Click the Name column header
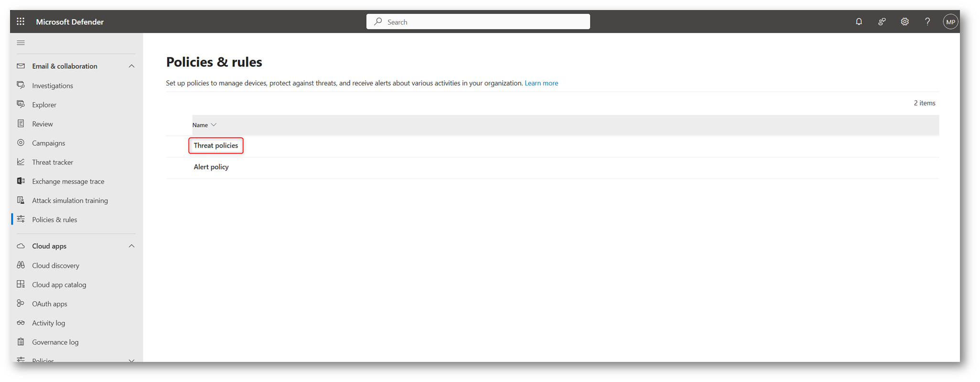The image size is (980, 382). click(200, 125)
